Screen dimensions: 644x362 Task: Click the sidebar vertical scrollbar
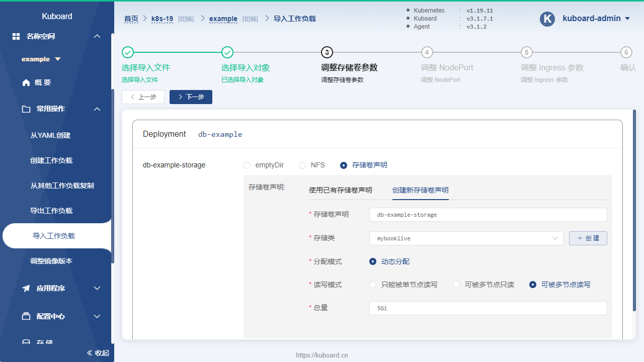(x=113, y=176)
